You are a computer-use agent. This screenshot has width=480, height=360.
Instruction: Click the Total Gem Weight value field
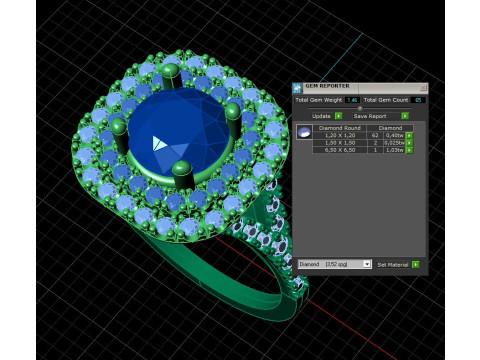(352, 100)
